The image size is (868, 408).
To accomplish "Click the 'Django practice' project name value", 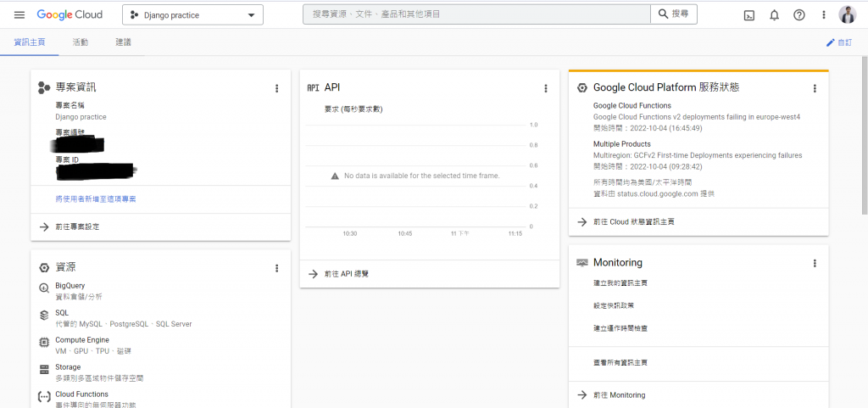I will pos(81,117).
